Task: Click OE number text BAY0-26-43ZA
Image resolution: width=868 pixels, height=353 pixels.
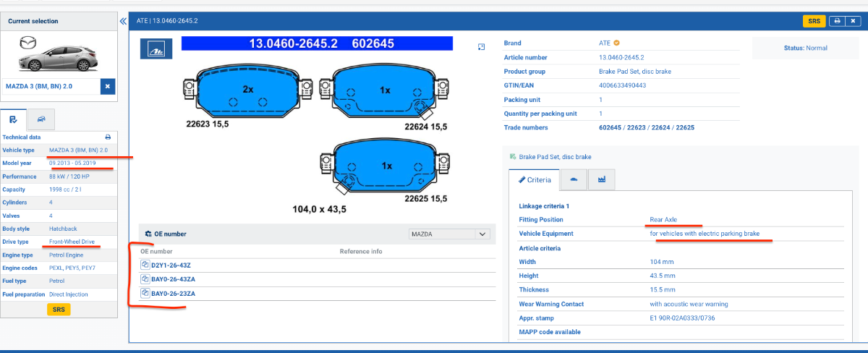Action: [x=173, y=279]
